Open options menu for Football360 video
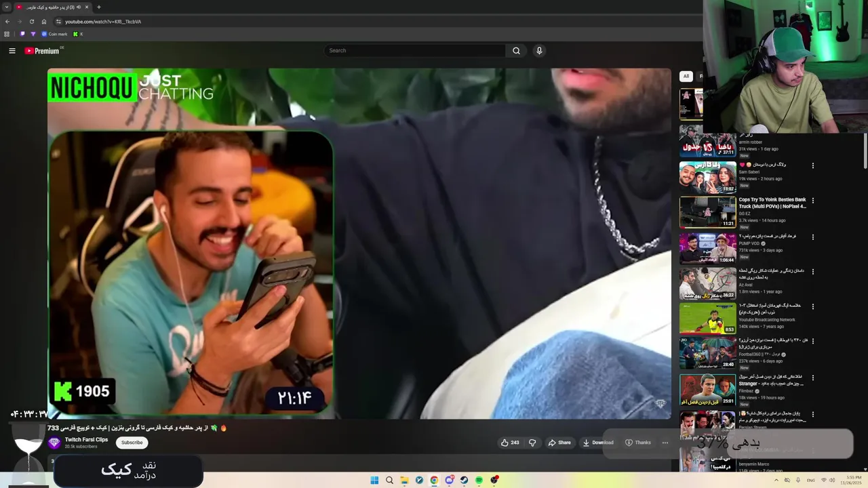 [x=812, y=342]
